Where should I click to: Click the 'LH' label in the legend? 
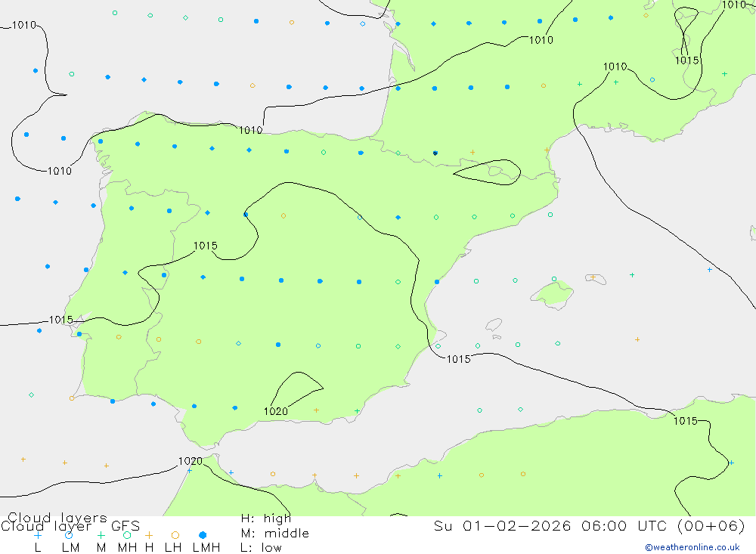pos(173,548)
